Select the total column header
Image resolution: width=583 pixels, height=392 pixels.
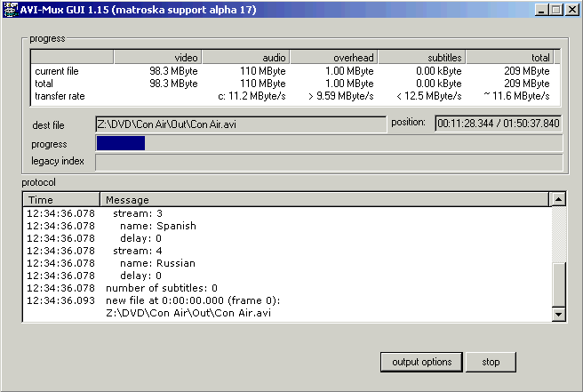pyautogui.click(x=510, y=57)
